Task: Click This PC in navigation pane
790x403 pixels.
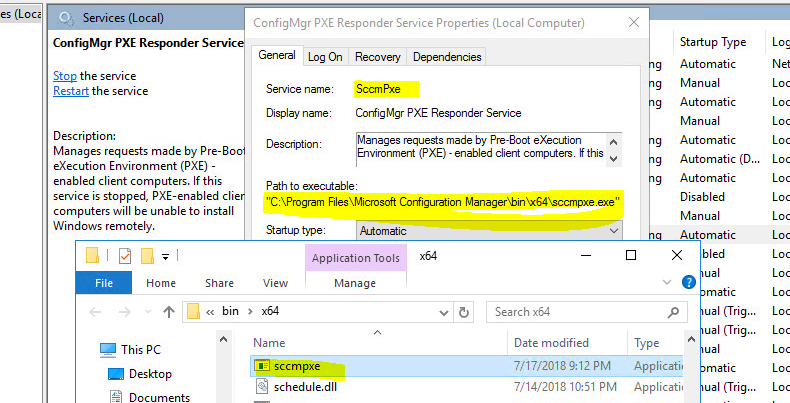Action: 141,350
